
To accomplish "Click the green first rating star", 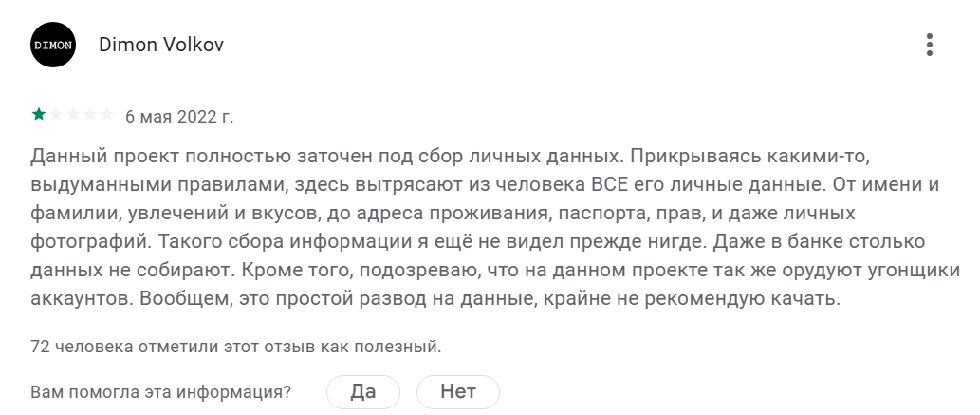I will click(38, 116).
